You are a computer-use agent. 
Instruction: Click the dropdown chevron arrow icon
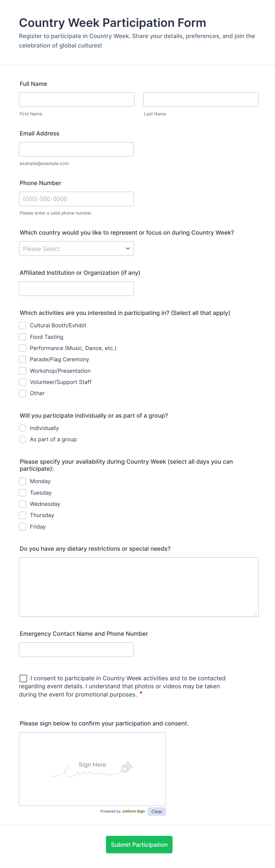pos(128,249)
